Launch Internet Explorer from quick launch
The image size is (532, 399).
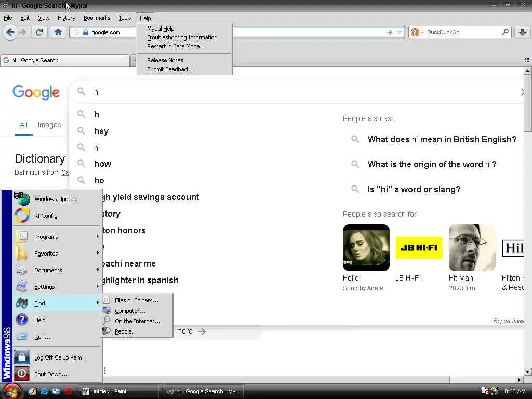(x=44, y=391)
